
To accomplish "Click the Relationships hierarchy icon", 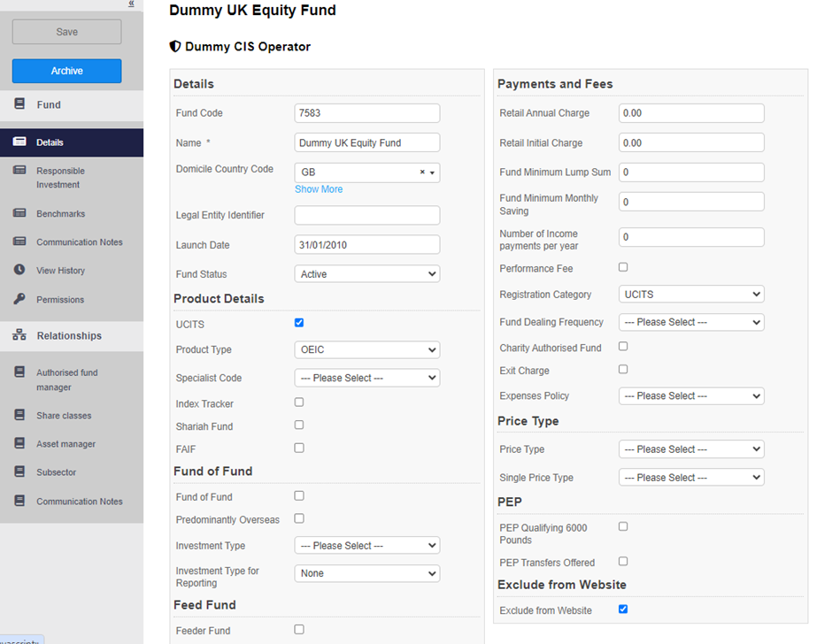I will (x=19, y=336).
